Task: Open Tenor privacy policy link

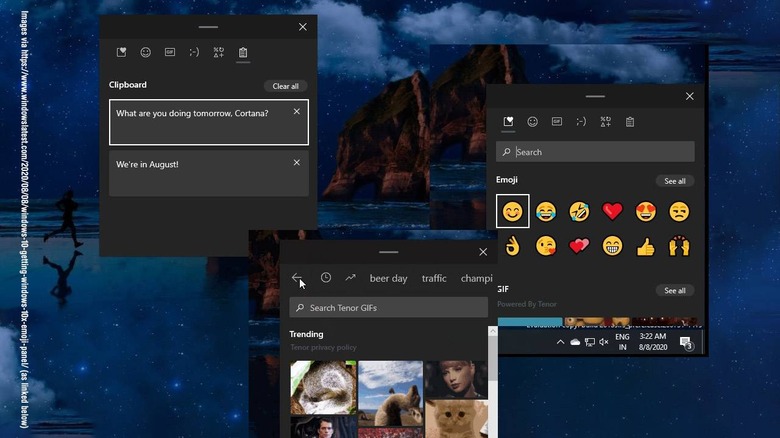Action: click(323, 347)
